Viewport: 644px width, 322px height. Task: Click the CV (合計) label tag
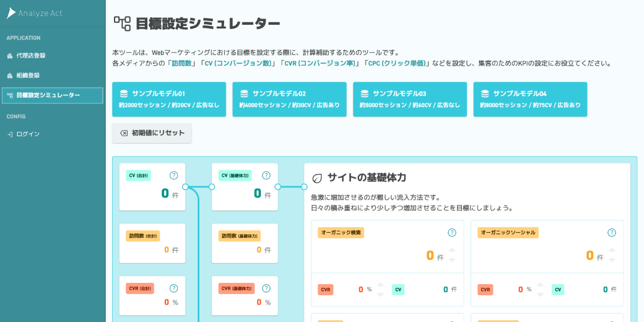[139, 175]
